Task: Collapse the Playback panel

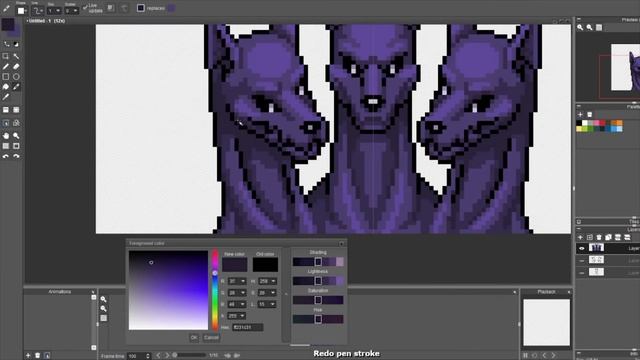Action: [569, 292]
